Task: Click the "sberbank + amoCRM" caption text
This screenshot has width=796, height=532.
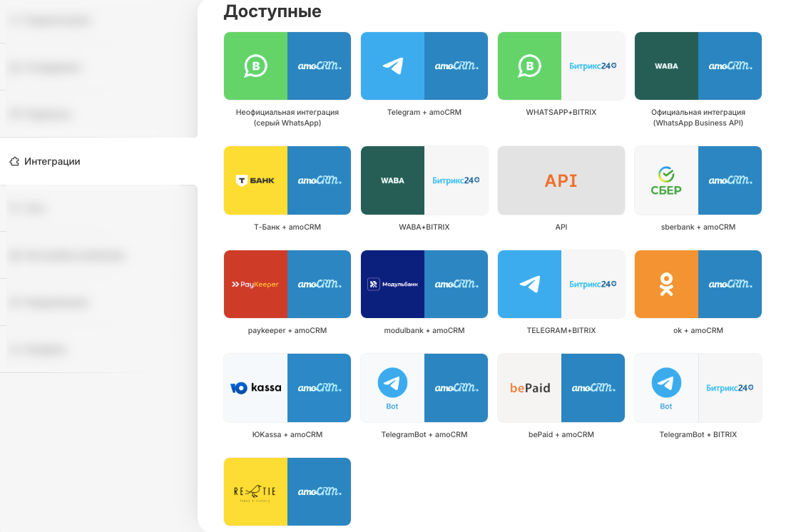Action: (x=698, y=227)
